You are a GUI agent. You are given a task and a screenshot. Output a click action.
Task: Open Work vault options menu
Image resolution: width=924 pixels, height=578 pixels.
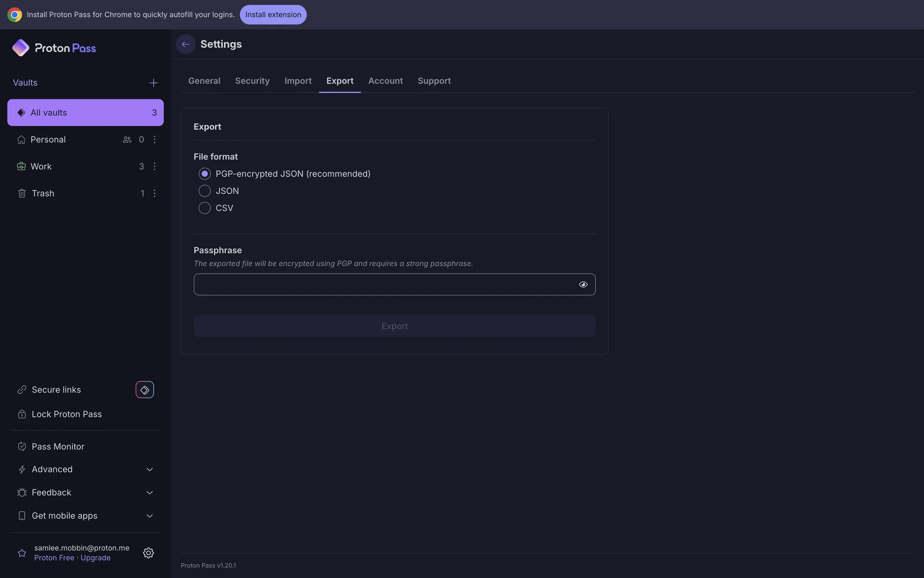154,167
